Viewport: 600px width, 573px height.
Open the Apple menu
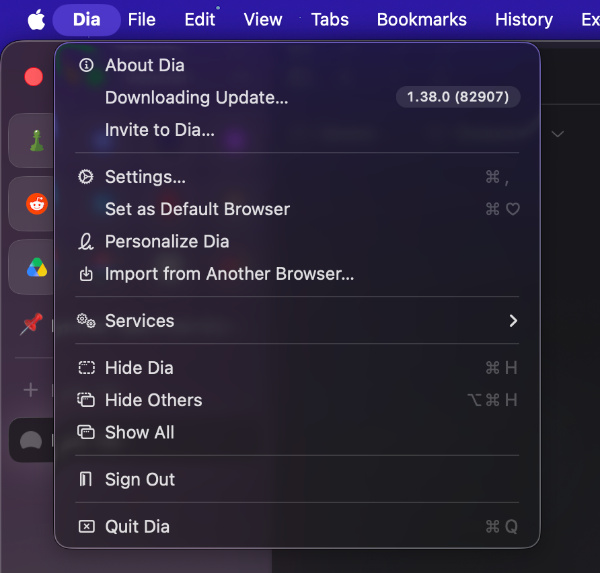[x=36, y=20]
